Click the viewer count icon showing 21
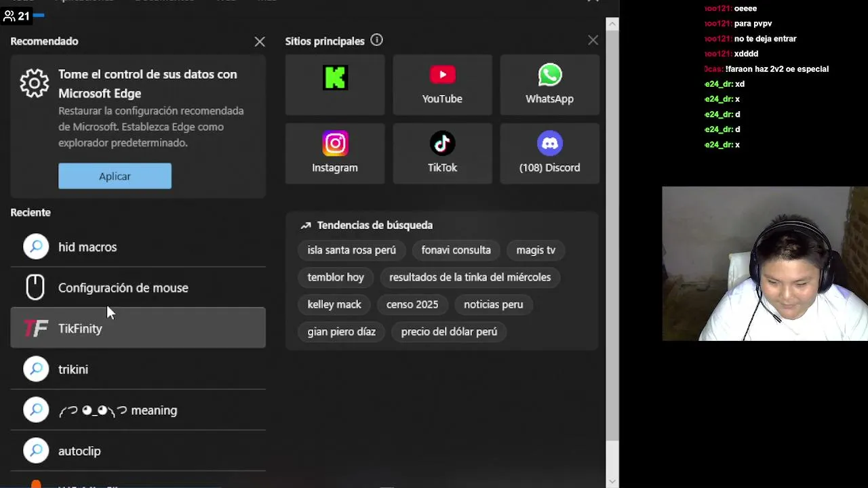The width and height of the screenshot is (868, 488). pyautogui.click(x=9, y=16)
